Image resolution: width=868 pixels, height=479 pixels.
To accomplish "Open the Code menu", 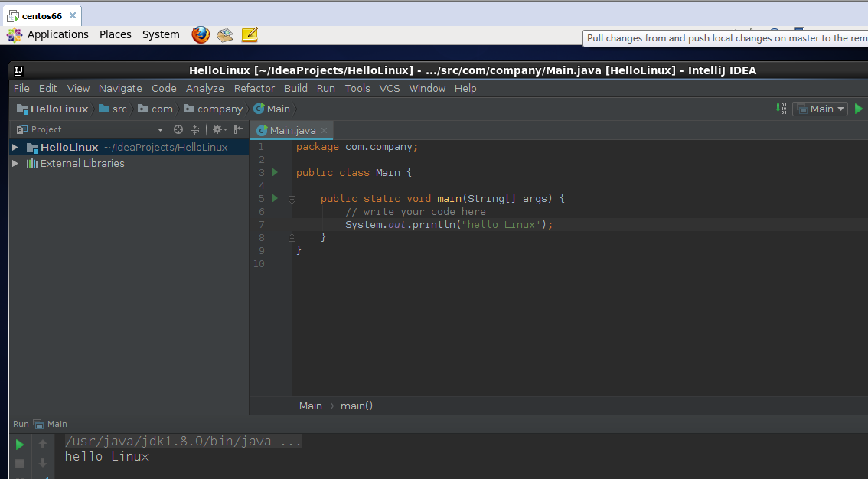I will coord(164,89).
